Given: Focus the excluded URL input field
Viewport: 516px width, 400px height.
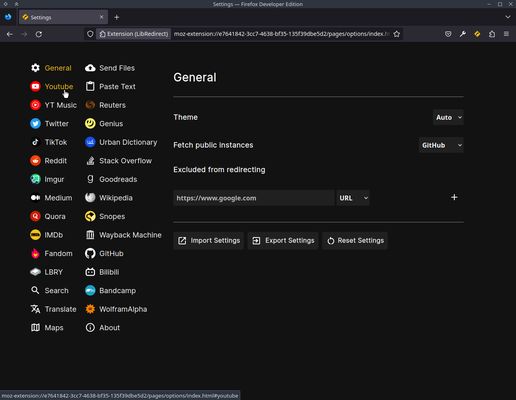Looking at the screenshot, I should 254,198.
